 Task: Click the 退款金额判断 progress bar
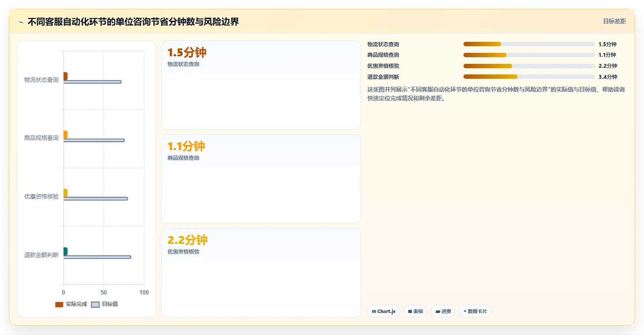point(529,77)
